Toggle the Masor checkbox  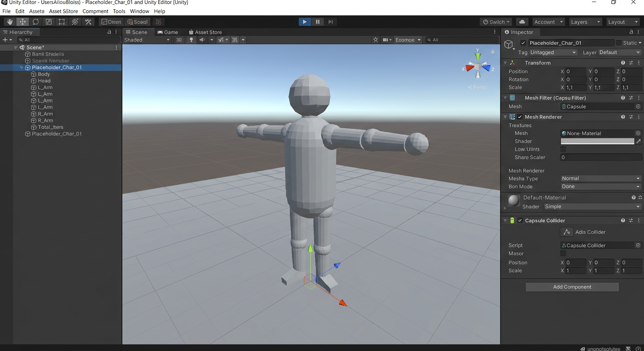[x=563, y=254]
